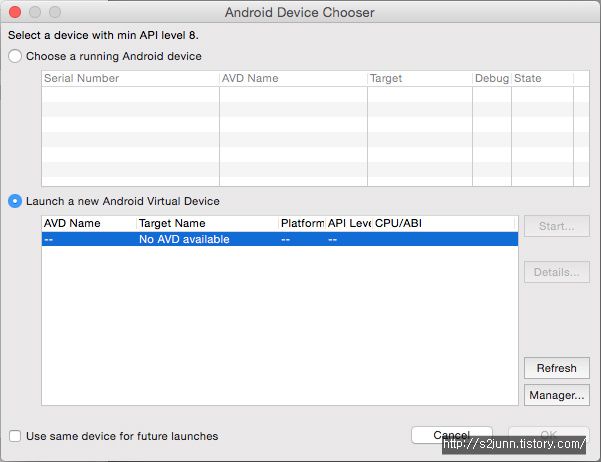
Task: Enable 'Use same device for future launches'
Action: pyautogui.click(x=15, y=436)
